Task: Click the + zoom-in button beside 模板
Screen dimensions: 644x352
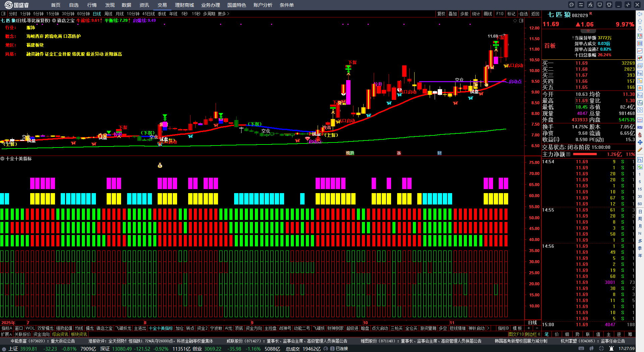Action: tap(529, 328)
